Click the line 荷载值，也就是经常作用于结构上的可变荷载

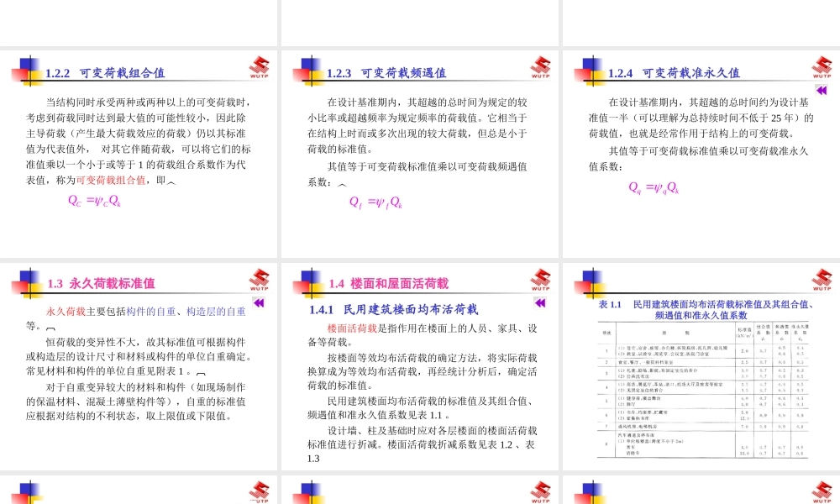(x=695, y=133)
